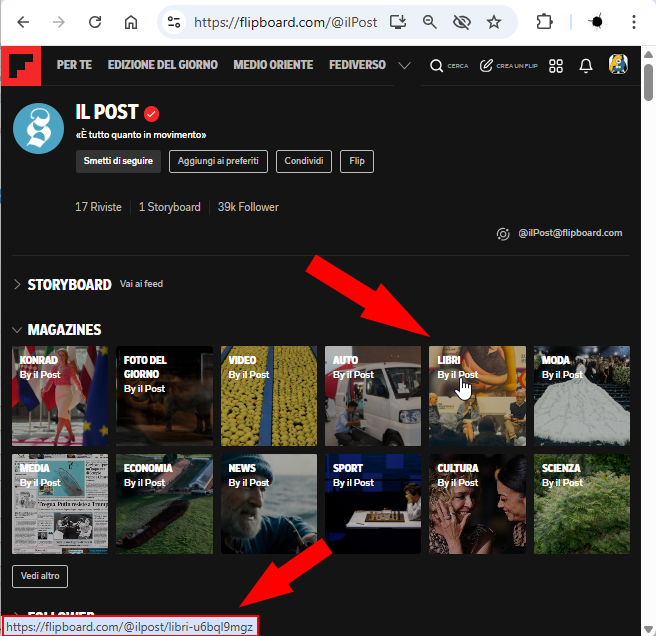The image size is (656, 636).
Task: Open the News magazine
Action: click(x=269, y=504)
